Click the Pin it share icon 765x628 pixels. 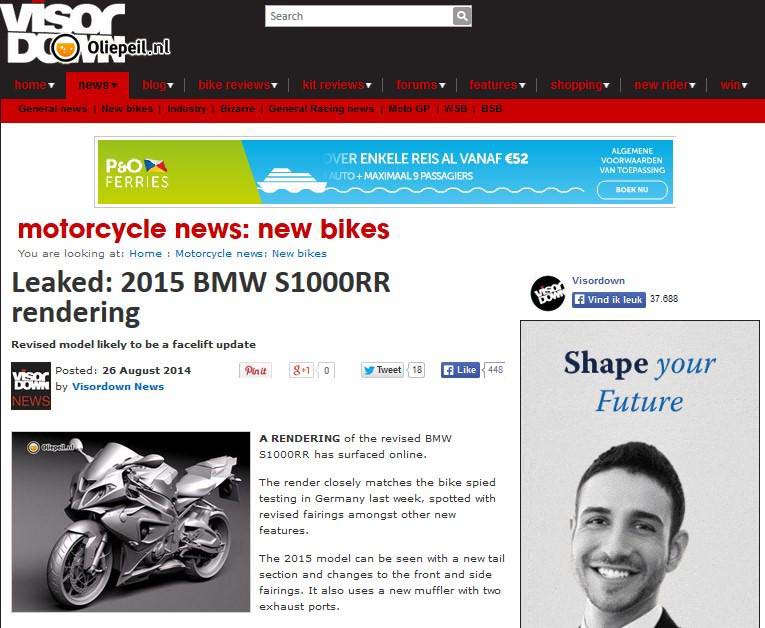click(x=255, y=370)
